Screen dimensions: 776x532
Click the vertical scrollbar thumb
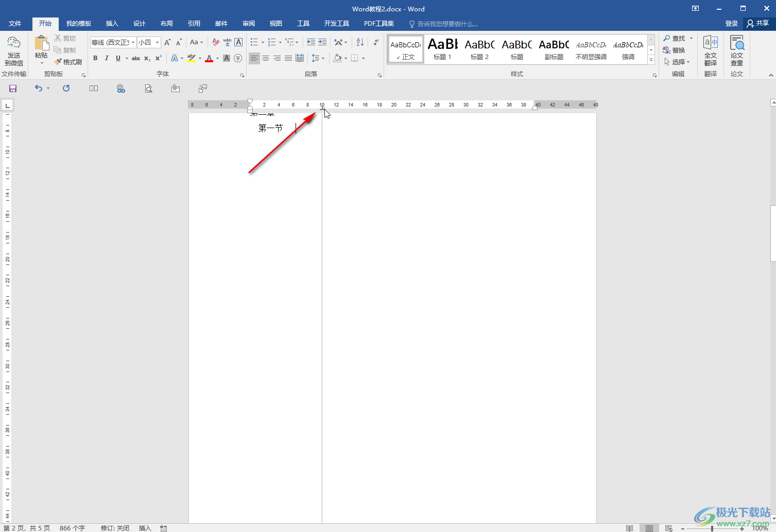click(x=773, y=234)
